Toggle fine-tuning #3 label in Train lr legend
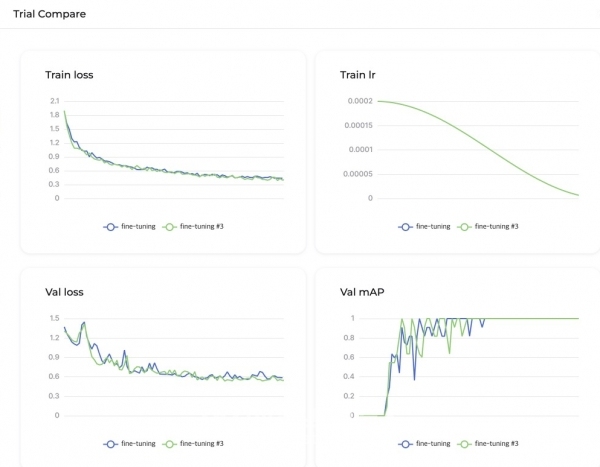This screenshot has height=467, width=600. click(496, 226)
